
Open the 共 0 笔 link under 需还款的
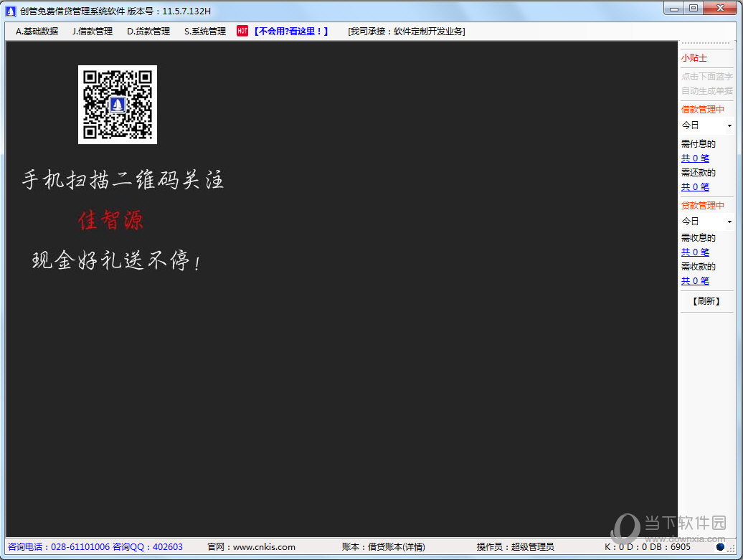pyautogui.click(x=695, y=187)
